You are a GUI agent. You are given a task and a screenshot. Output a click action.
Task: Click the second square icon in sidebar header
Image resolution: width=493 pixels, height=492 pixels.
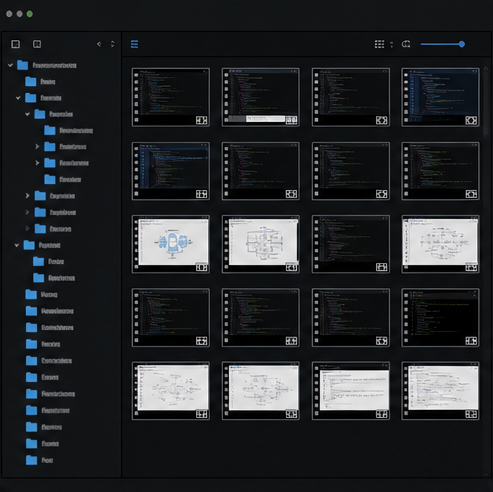37,44
